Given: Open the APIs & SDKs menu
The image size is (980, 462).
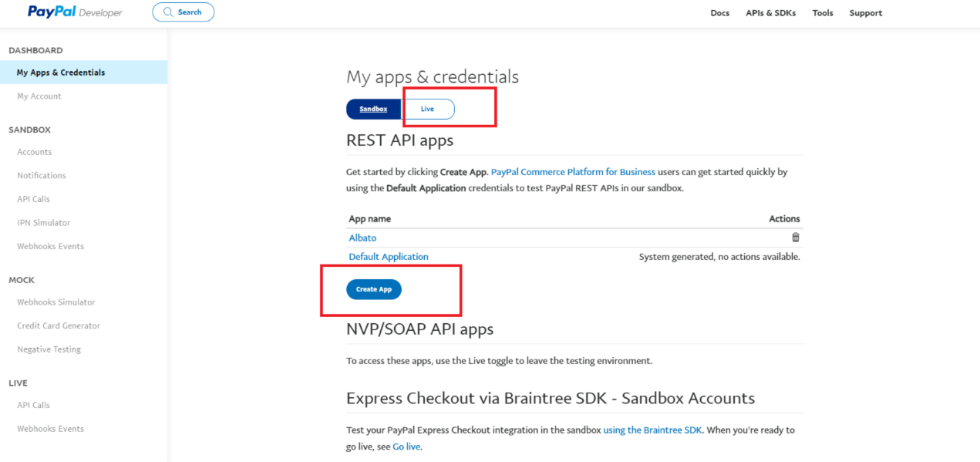Looking at the screenshot, I should [x=770, y=13].
